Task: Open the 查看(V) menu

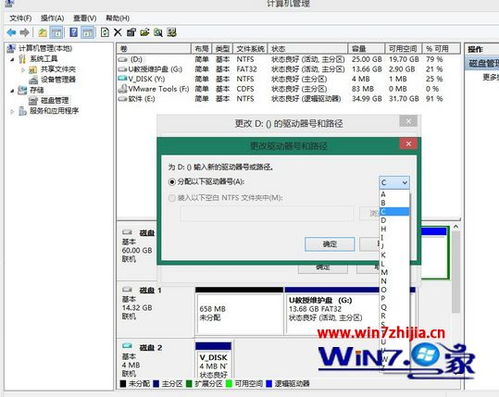Action: [85, 18]
